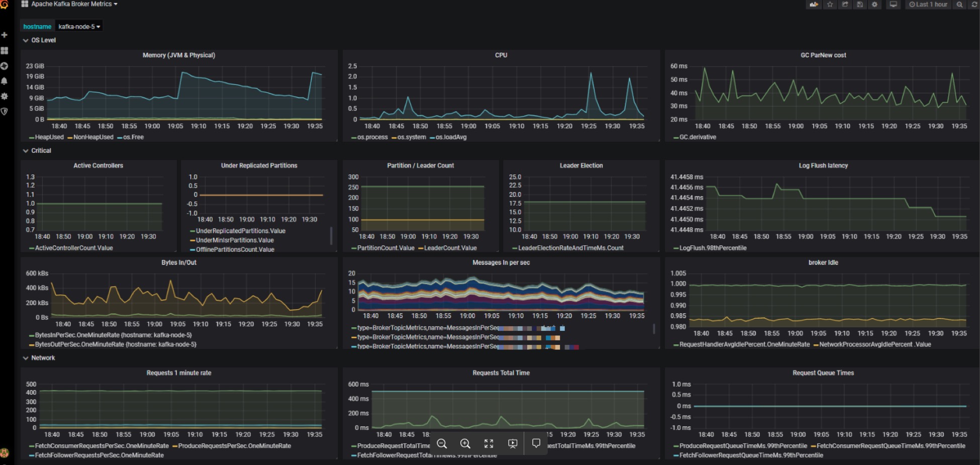Open Explore via the compass sidebar icon

coord(5,66)
